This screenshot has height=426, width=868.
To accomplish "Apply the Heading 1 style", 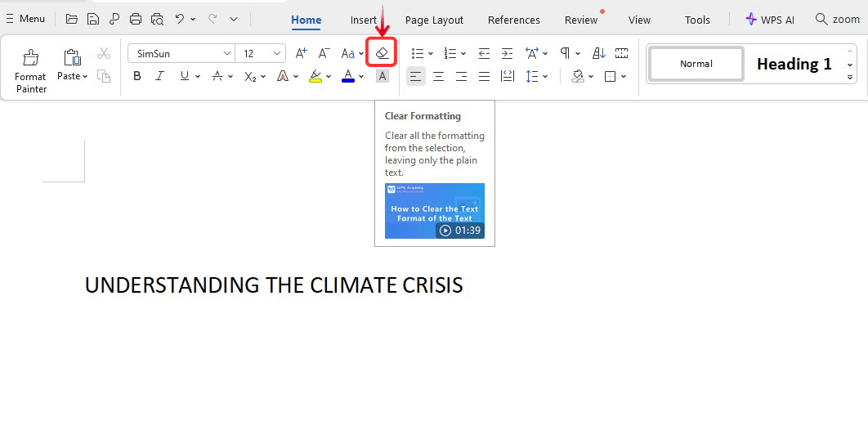I will (x=794, y=65).
